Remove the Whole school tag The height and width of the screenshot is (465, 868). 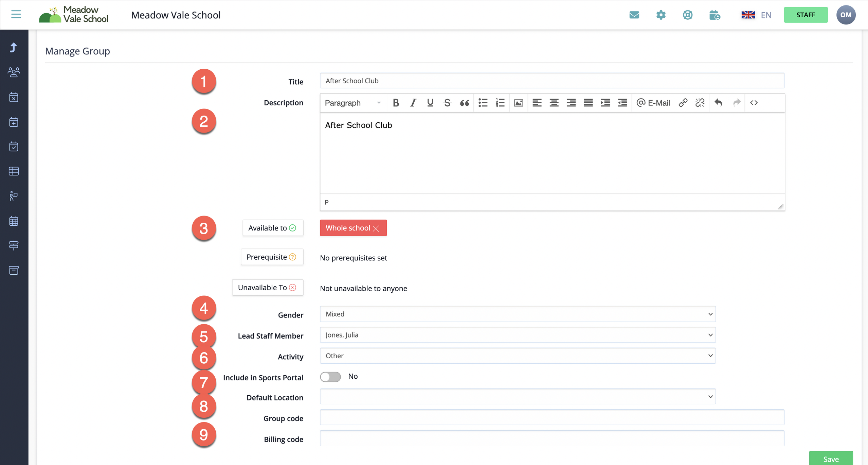[x=376, y=228]
